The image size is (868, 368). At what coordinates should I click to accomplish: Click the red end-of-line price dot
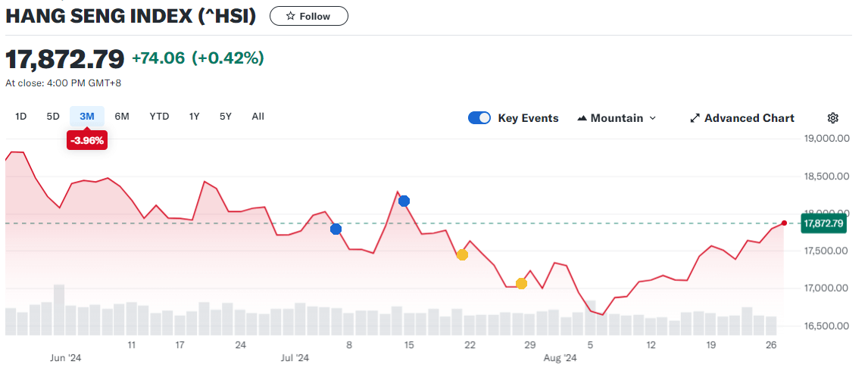(x=784, y=223)
